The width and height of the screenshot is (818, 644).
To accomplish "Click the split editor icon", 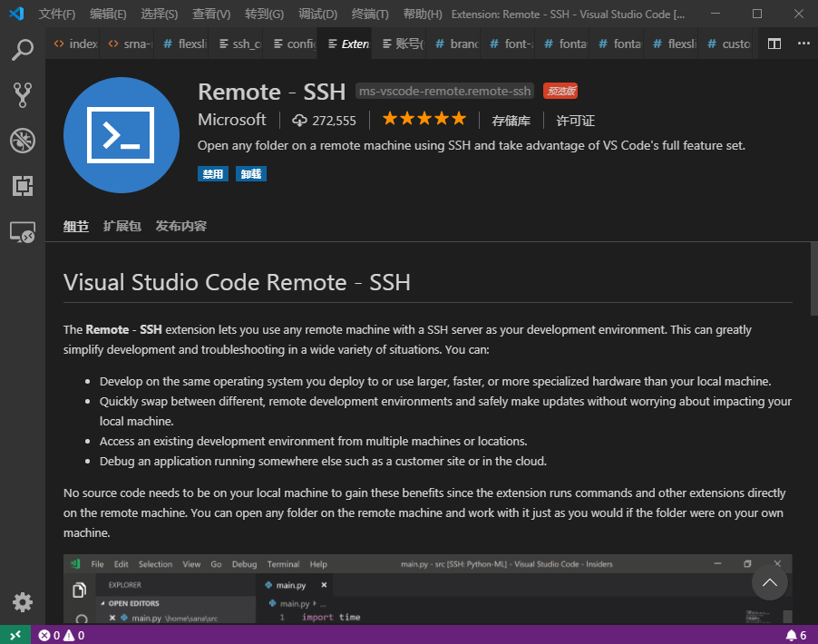I will pos(774,44).
